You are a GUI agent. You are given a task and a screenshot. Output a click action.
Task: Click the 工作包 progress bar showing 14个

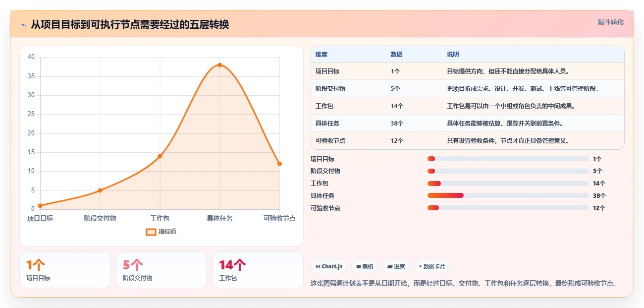coord(508,184)
